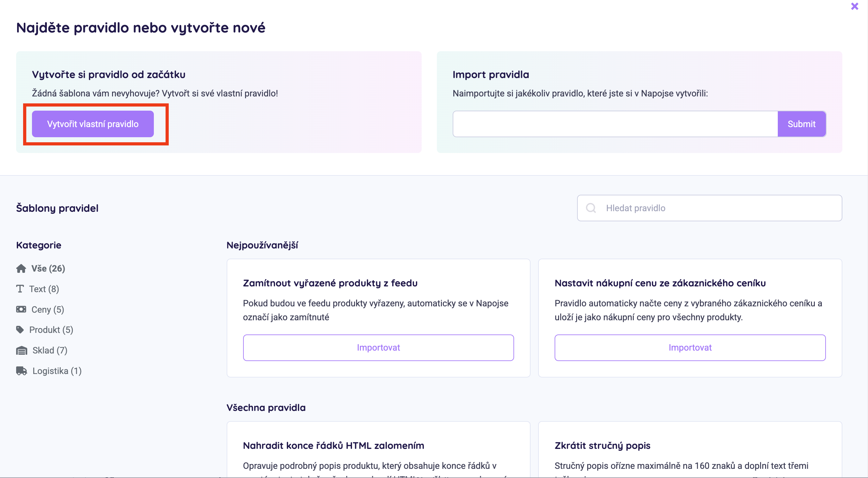Click the warehouse icon for Sklad
The width and height of the screenshot is (868, 478).
pos(22,350)
